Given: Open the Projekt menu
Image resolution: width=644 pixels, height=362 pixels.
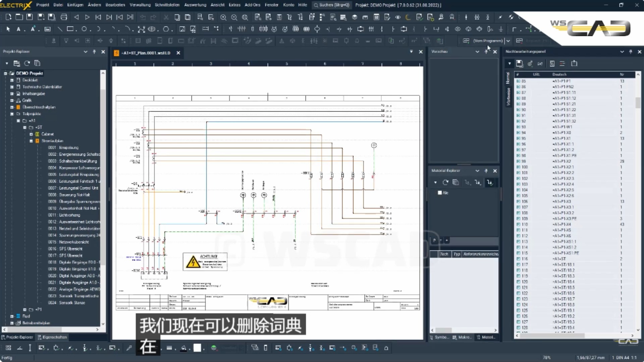Looking at the screenshot, I should (43, 5).
